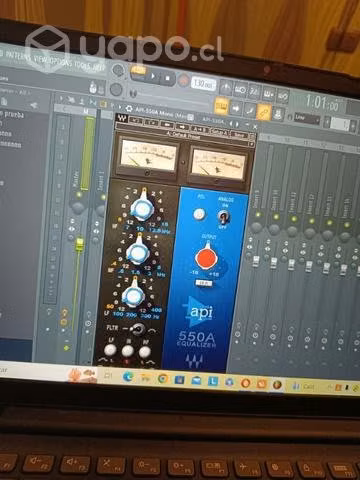This screenshot has width=360, height=480.
Task: Open the Mail app from the taskbar
Action: (x=196, y=381)
